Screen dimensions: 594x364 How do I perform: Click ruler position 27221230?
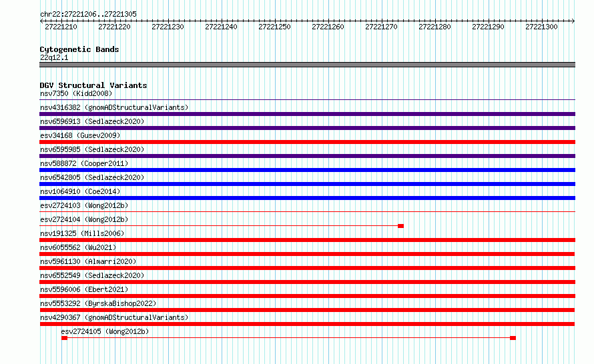tap(168, 27)
